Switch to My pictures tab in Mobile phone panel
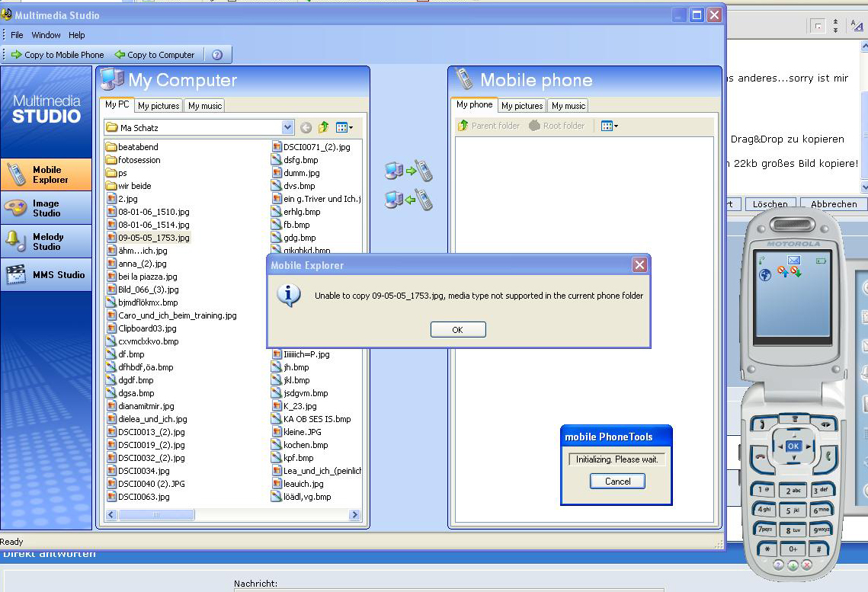 coord(522,106)
